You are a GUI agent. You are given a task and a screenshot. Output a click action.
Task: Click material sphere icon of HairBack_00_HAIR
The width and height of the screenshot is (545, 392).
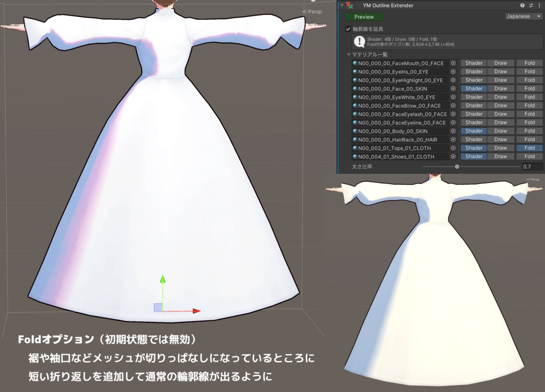[x=355, y=139]
